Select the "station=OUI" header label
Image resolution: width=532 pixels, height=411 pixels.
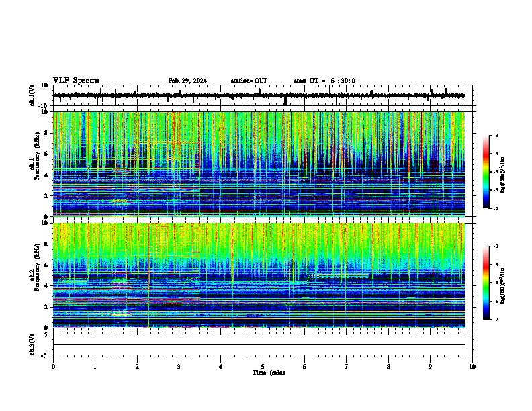coord(249,81)
